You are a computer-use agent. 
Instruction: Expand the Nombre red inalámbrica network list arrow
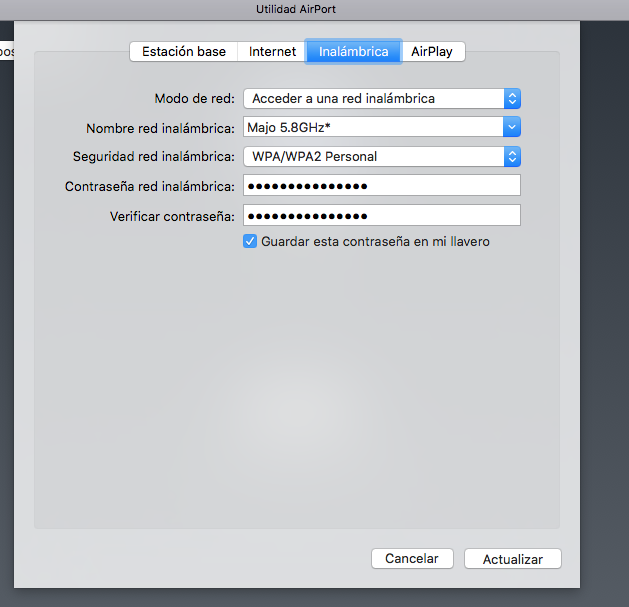click(x=512, y=127)
